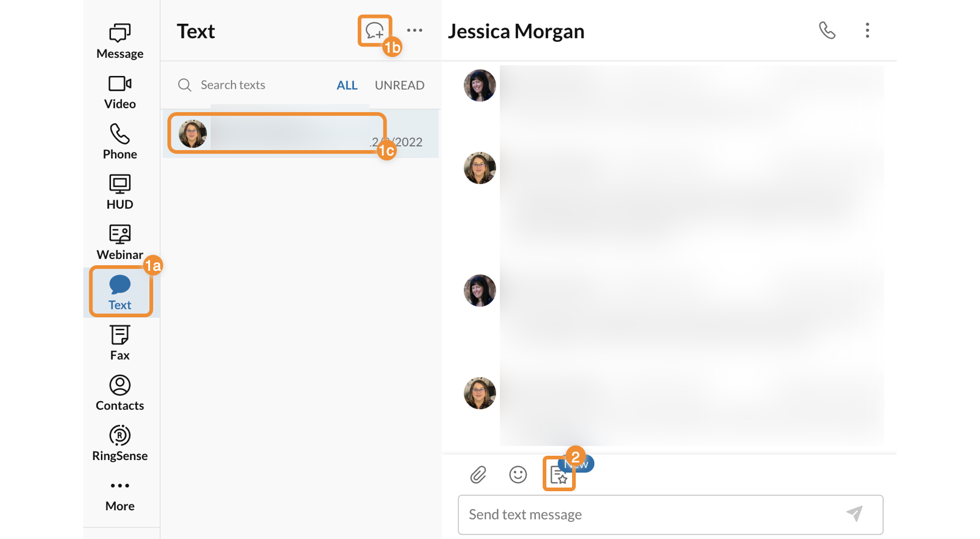The width and height of the screenshot is (980, 539).
Task: Select the Text sidebar icon
Action: tap(120, 292)
